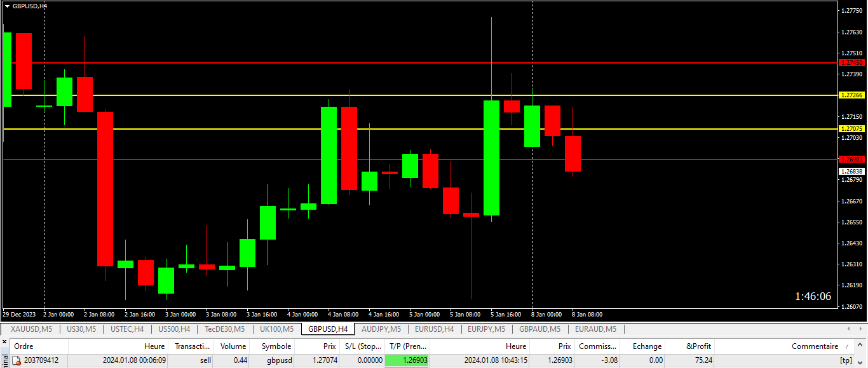Click the green highlighted T/P value 1.26903
The image size is (868, 368).
coord(407,360)
